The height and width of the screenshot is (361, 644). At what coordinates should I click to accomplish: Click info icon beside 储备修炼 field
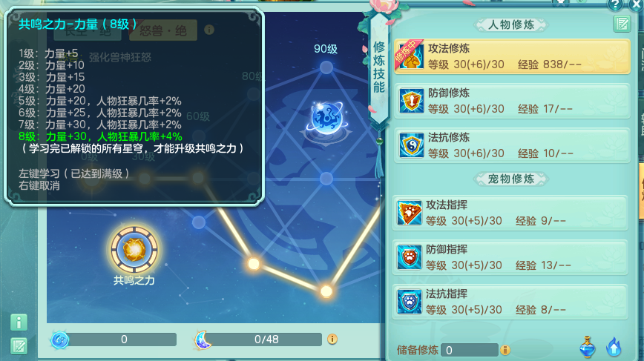coord(505,350)
